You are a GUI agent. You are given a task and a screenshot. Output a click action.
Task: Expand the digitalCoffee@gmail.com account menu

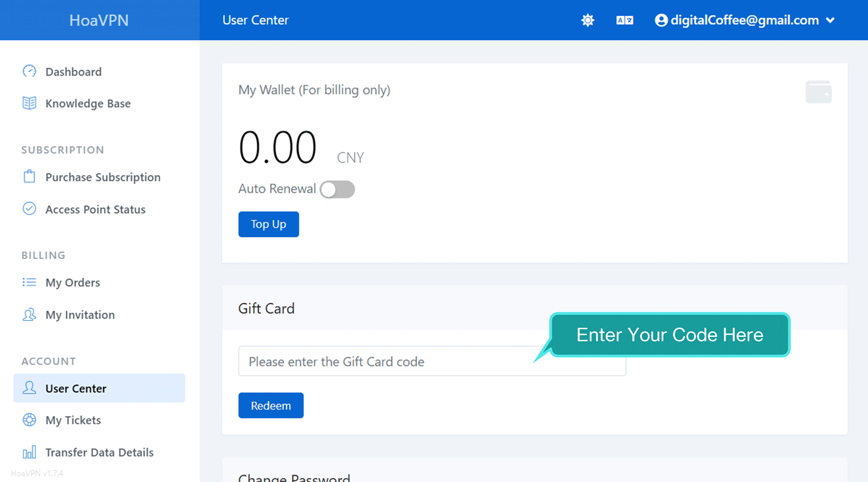pyautogui.click(x=744, y=20)
